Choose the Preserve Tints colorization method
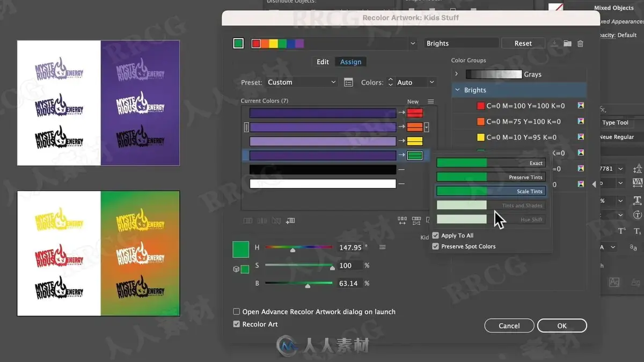 pos(491,177)
